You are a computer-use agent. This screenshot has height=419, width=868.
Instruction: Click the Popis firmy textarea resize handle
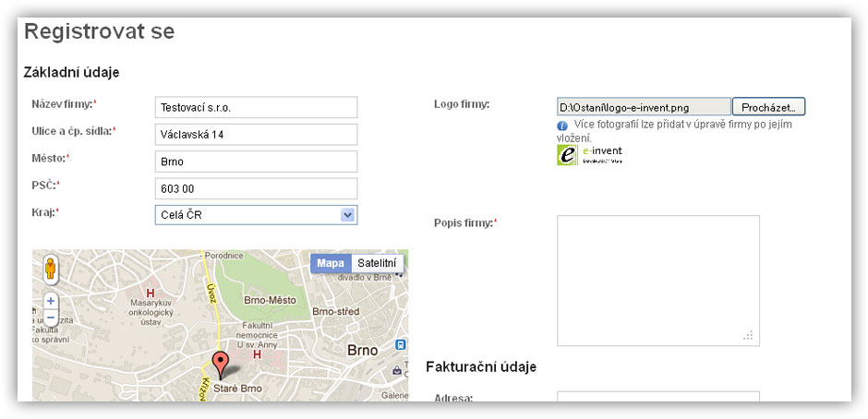click(749, 336)
